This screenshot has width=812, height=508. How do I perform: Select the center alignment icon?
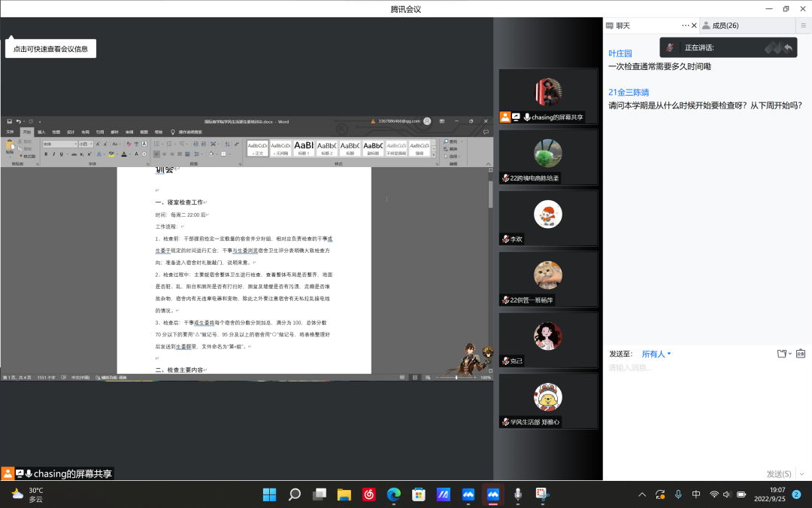pyautogui.click(x=163, y=154)
